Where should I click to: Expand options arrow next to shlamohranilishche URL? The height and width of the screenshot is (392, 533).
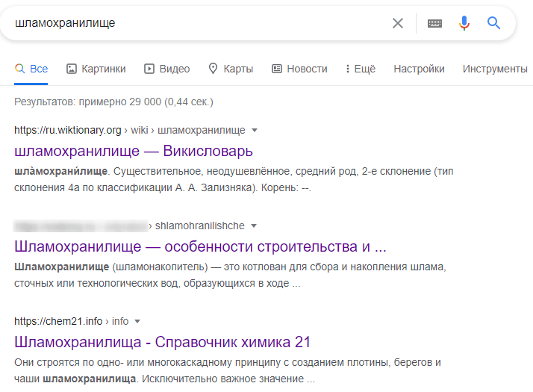click(x=254, y=225)
